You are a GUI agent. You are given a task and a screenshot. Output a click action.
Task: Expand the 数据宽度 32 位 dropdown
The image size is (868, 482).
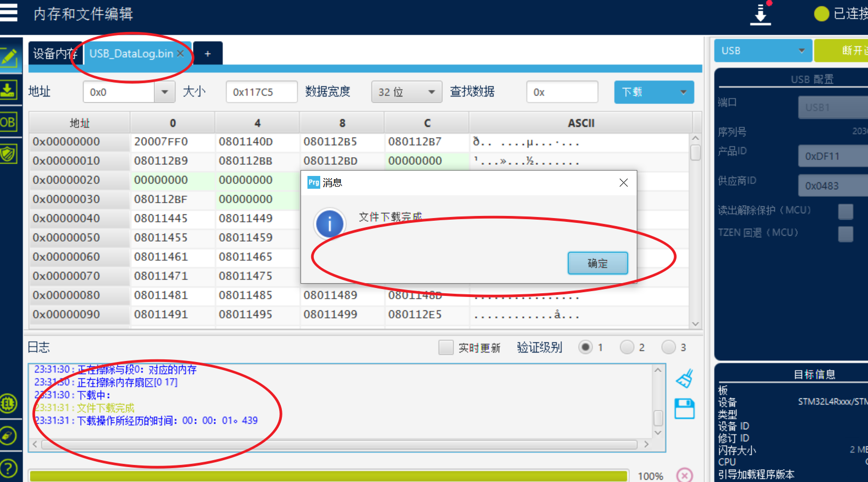tap(407, 92)
